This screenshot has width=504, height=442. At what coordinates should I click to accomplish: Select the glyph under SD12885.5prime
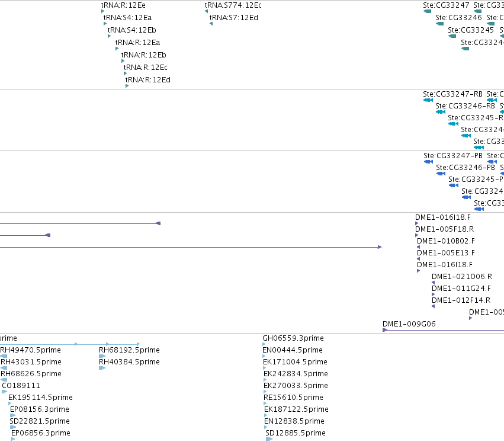[269, 439]
